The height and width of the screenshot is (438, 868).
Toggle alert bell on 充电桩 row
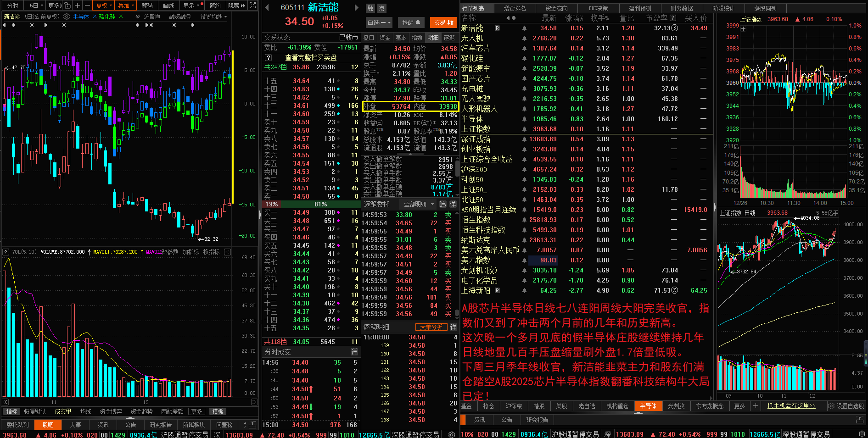coord(524,89)
